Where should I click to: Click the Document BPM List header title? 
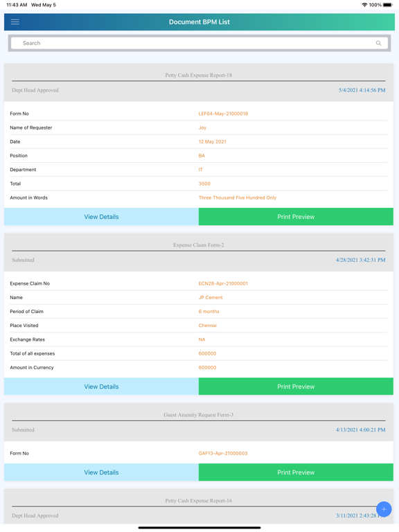(x=199, y=22)
